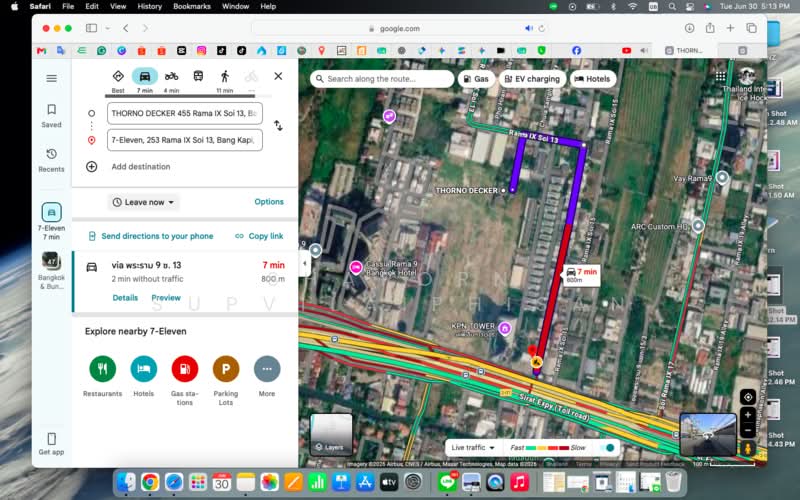
Task: Close the directions panel
Action: pyautogui.click(x=278, y=76)
